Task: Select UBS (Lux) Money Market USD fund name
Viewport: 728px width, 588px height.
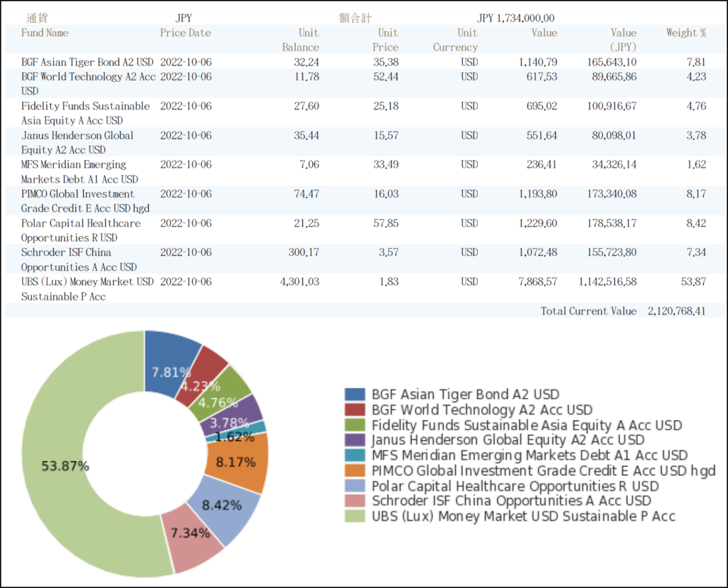Action: click(87, 289)
